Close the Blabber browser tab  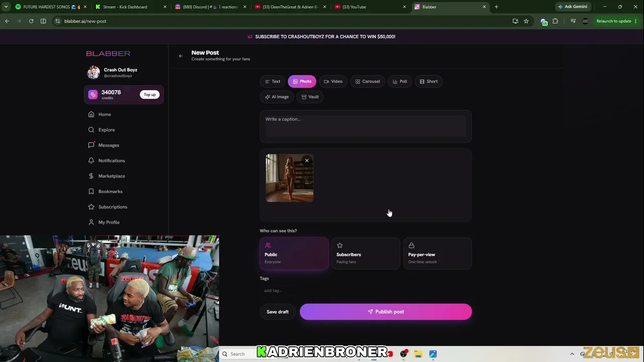tap(485, 7)
